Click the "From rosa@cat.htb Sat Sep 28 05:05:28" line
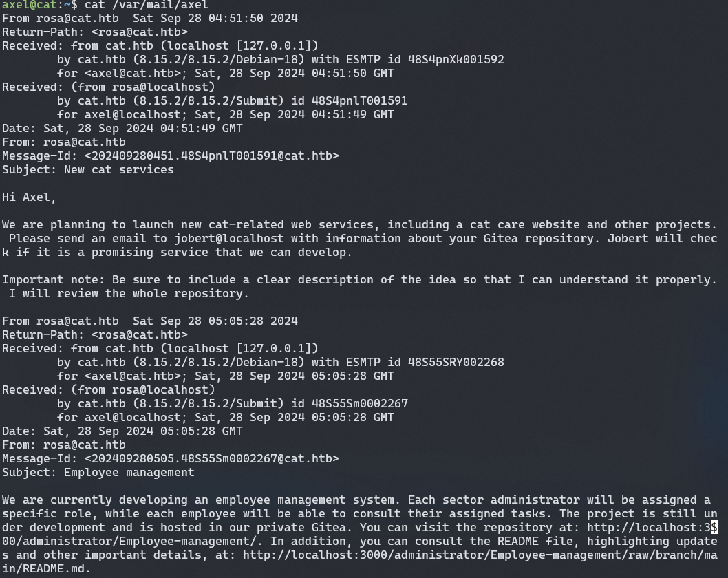This screenshot has height=578, width=728. pyautogui.click(x=150, y=321)
